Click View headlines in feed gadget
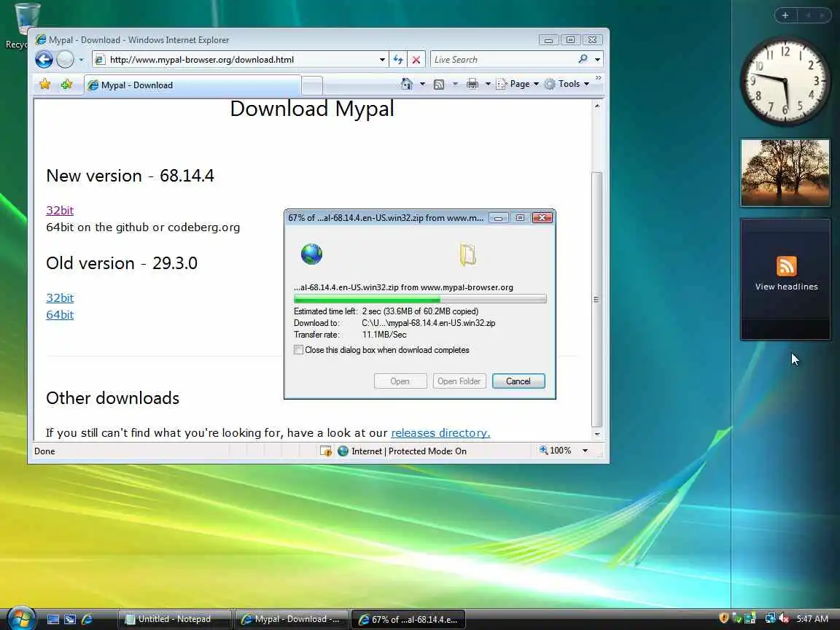The height and width of the screenshot is (630, 840). pyautogui.click(x=786, y=287)
